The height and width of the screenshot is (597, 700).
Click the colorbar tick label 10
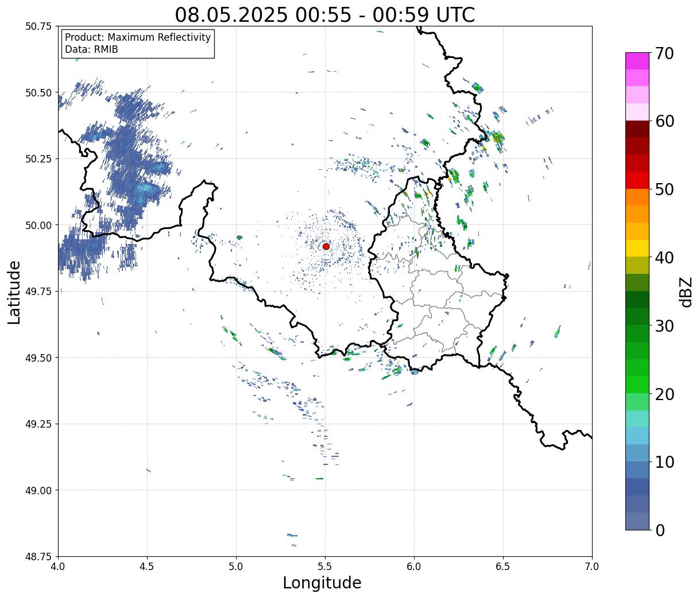pyautogui.click(x=664, y=462)
